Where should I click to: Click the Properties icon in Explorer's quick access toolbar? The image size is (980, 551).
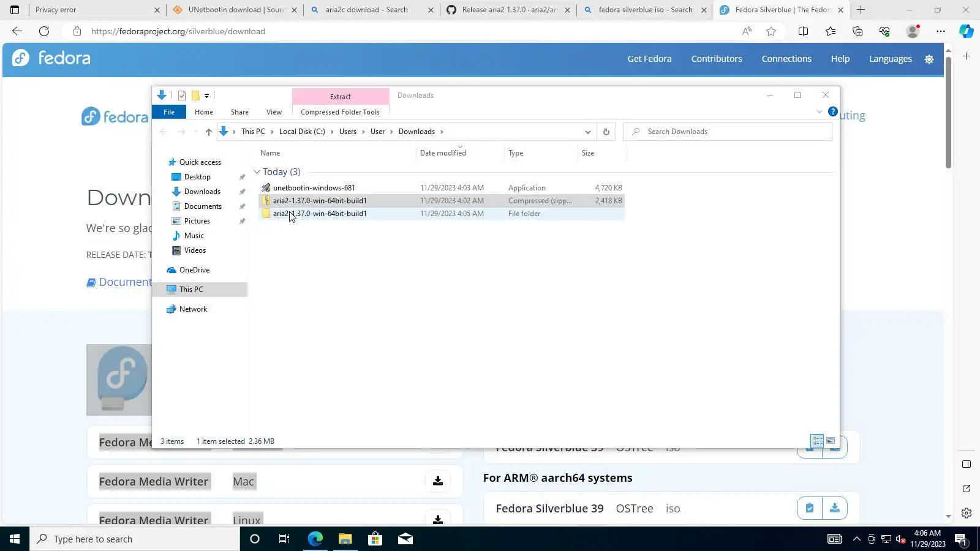pyautogui.click(x=182, y=96)
